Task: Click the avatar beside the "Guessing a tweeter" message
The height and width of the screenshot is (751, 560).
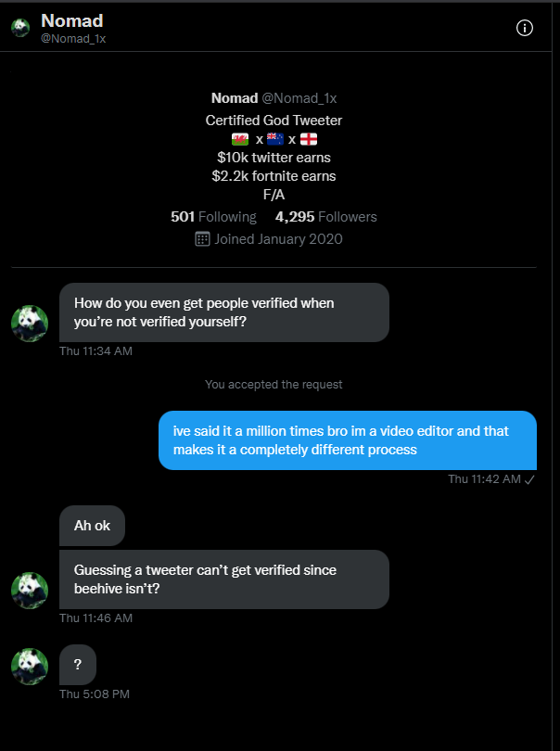Action: (29, 591)
